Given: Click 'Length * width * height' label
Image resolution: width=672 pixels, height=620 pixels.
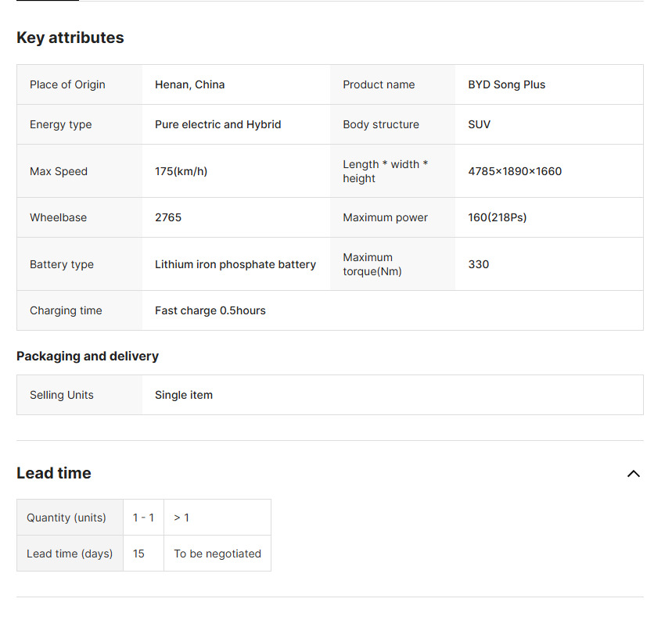Looking at the screenshot, I should tap(386, 171).
